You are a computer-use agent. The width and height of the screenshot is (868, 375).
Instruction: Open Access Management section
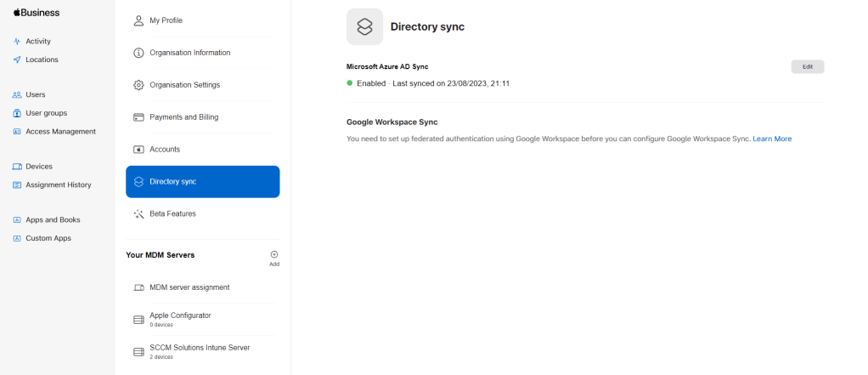60,132
